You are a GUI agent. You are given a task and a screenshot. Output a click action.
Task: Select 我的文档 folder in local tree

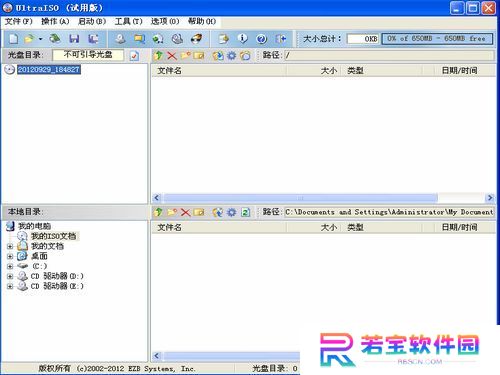[47, 246]
